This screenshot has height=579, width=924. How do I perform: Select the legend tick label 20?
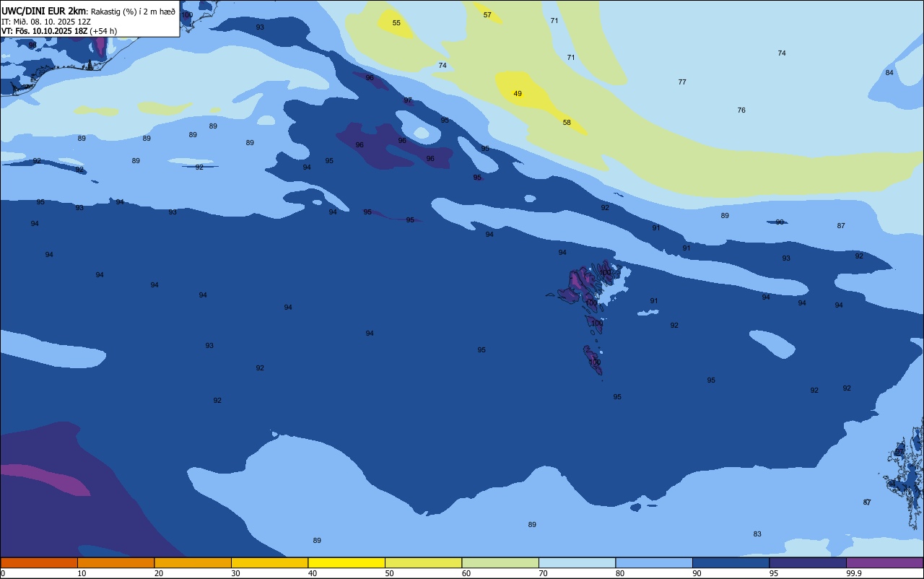point(159,573)
